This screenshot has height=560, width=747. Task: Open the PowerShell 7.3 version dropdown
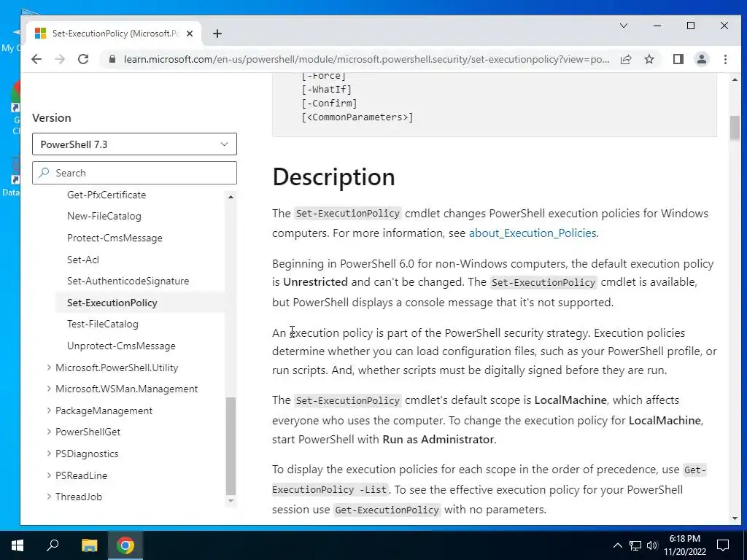pyautogui.click(x=134, y=144)
